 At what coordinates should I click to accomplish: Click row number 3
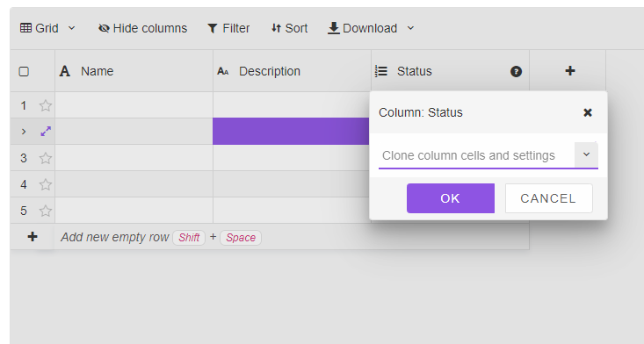point(24,158)
